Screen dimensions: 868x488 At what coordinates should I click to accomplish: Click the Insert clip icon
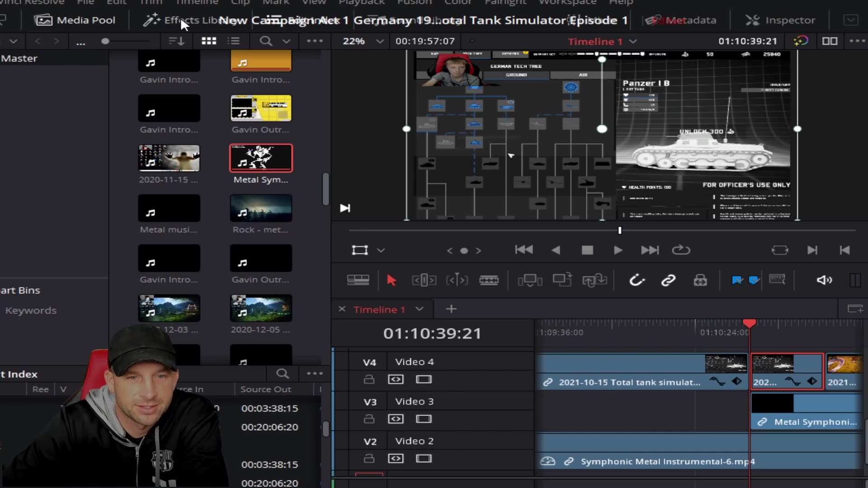click(x=530, y=280)
